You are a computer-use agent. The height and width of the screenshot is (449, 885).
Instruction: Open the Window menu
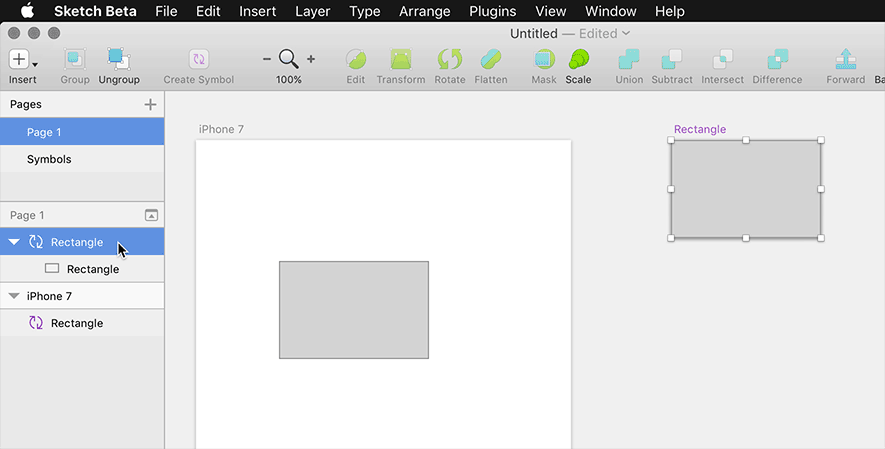(x=611, y=11)
